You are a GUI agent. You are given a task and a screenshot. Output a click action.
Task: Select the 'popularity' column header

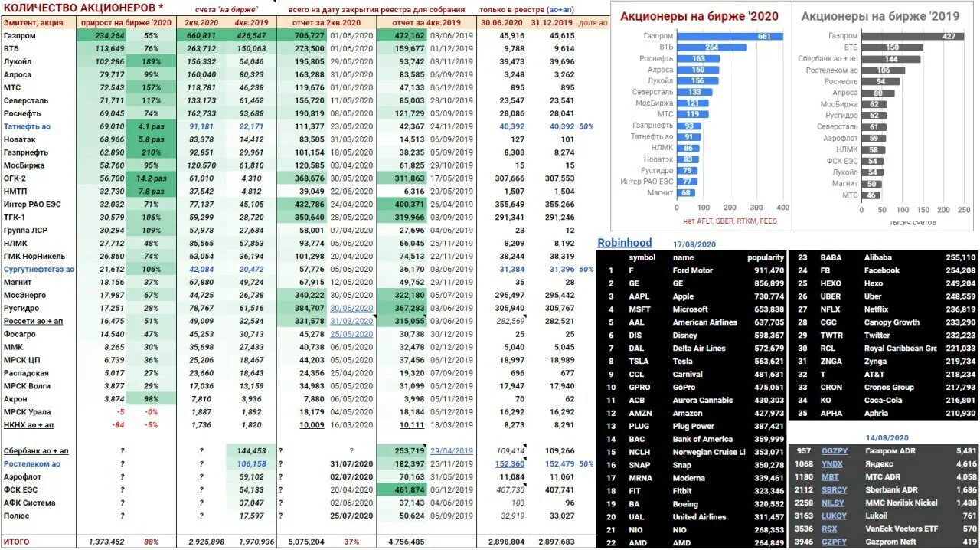pos(766,257)
